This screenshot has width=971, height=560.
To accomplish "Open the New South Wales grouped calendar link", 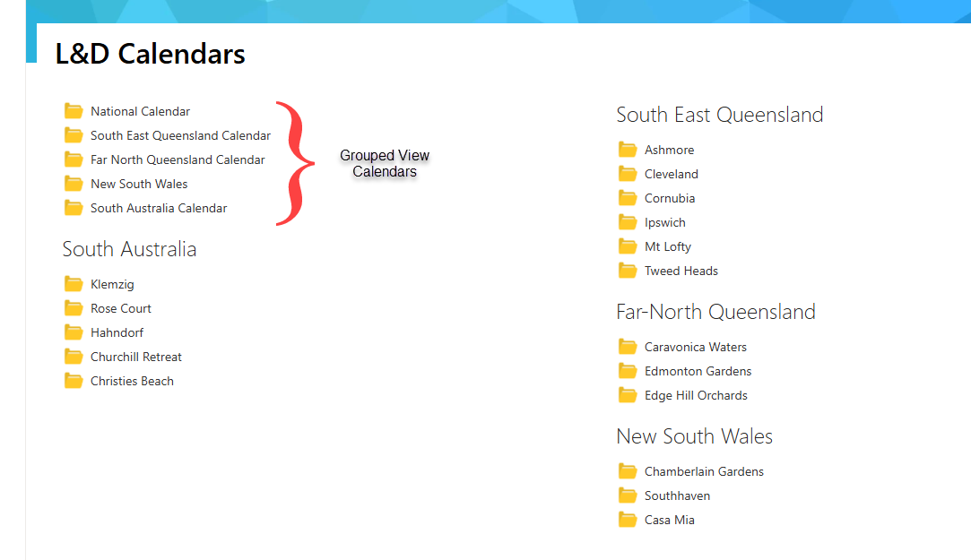I will point(139,184).
